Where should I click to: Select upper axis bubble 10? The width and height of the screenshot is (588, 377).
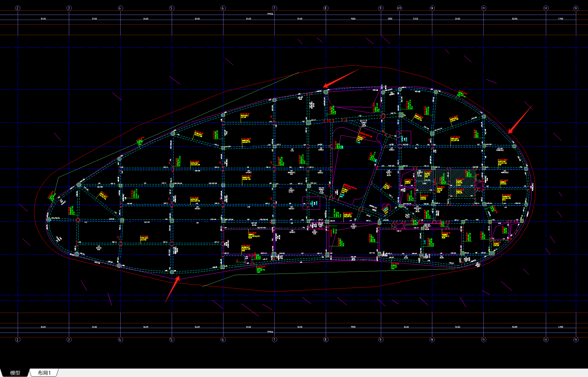(x=432, y=8)
